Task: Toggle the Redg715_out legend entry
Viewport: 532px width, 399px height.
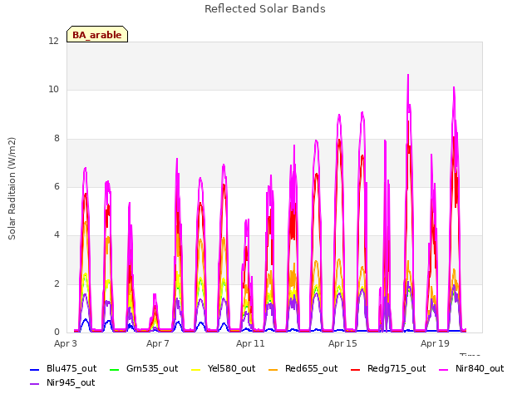Action: (x=388, y=369)
